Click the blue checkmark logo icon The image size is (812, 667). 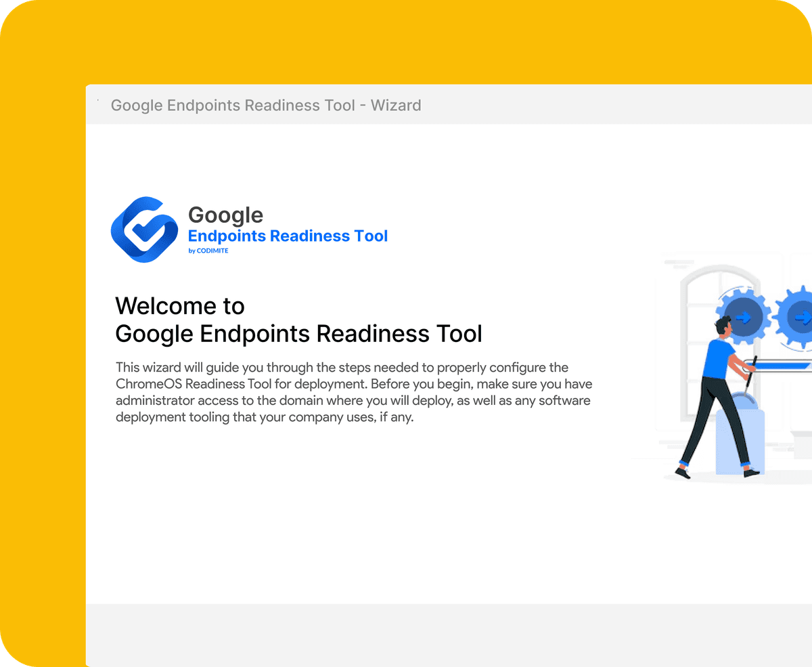click(x=144, y=230)
